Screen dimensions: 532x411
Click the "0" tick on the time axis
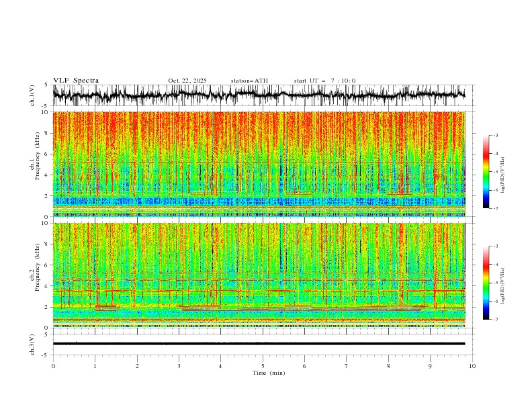tap(53, 366)
